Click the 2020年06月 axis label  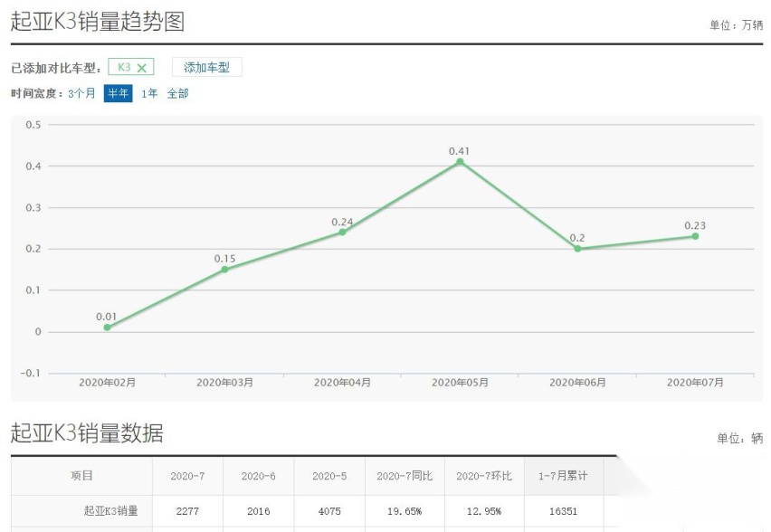(x=577, y=383)
